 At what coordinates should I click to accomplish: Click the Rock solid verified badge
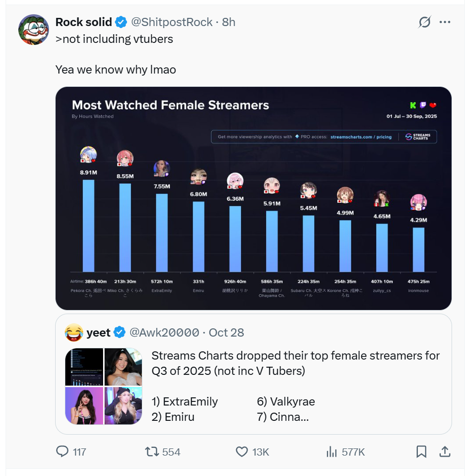point(121,22)
